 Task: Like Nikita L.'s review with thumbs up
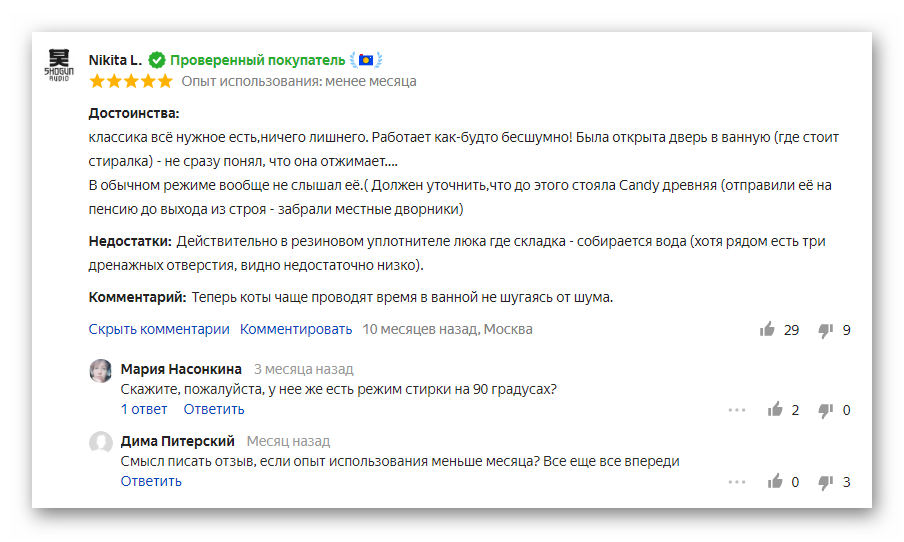click(x=767, y=329)
